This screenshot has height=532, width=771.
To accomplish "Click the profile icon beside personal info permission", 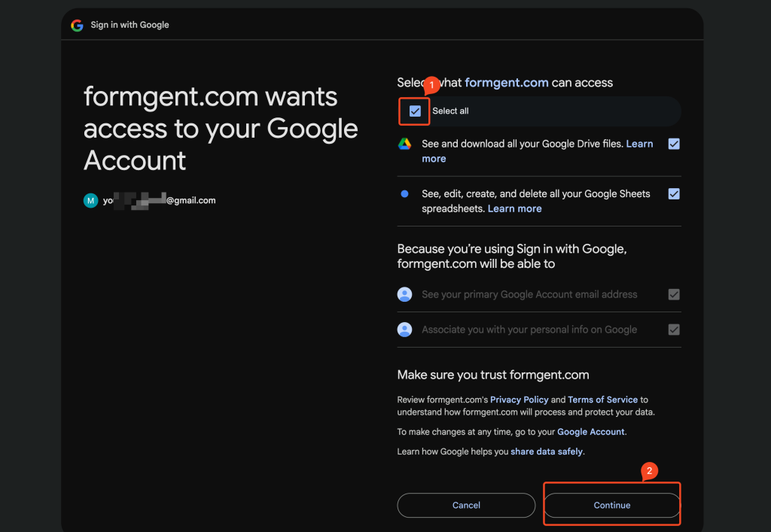I will point(404,330).
